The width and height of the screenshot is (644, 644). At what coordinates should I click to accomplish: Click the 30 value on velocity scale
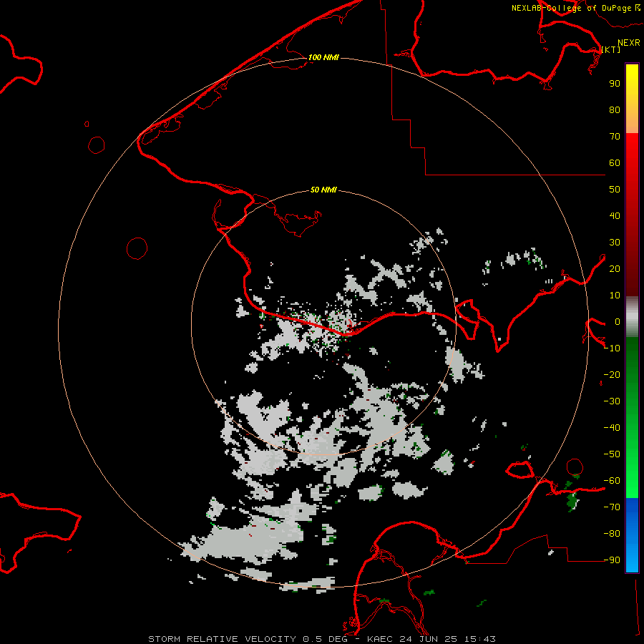pyautogui.click(x=615, y=243)
